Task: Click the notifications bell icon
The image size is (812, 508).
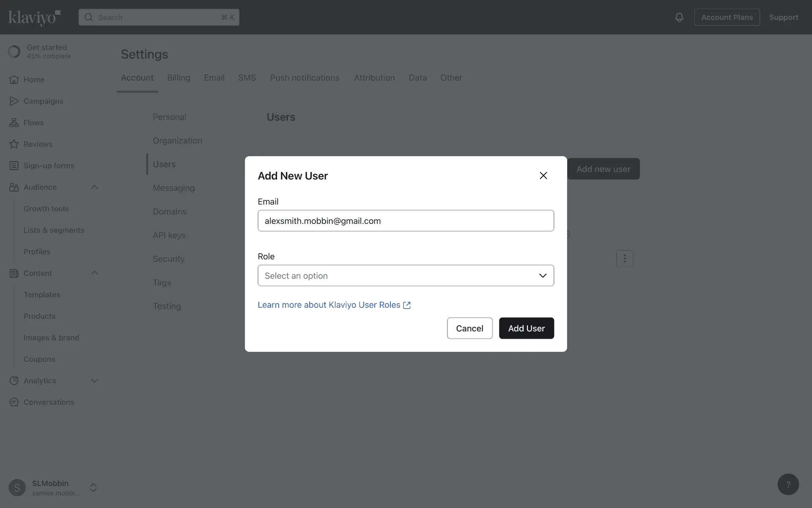Action: click(x=679, y=17)
